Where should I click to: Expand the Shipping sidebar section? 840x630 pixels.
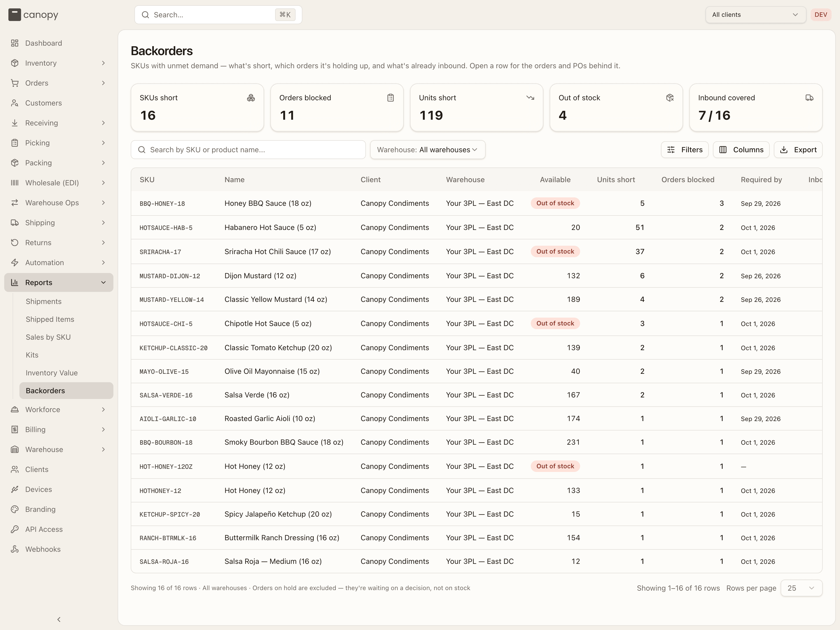(x=59, y=223)
